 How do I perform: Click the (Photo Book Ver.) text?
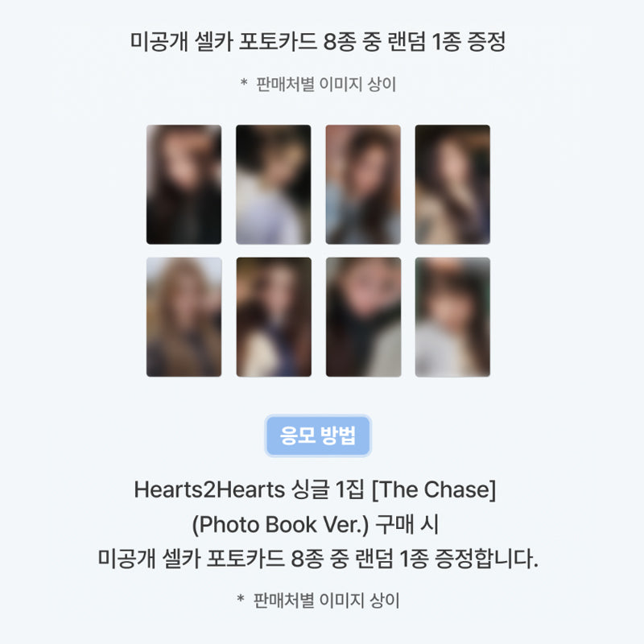tap(280, 525)
